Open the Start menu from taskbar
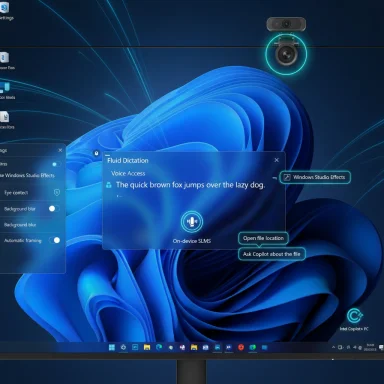This screenshot has width=384, height=384. tap(112, 348)
